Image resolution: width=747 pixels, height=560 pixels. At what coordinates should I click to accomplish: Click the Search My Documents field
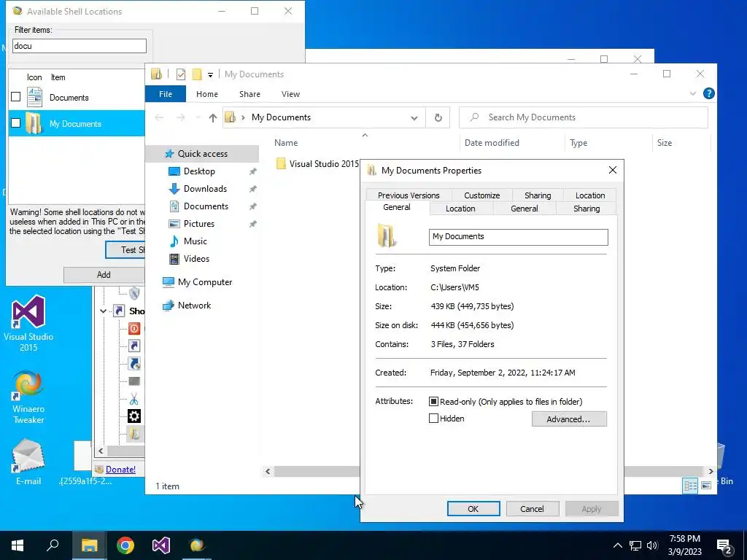pyautogui.click(x=583, y=117)
